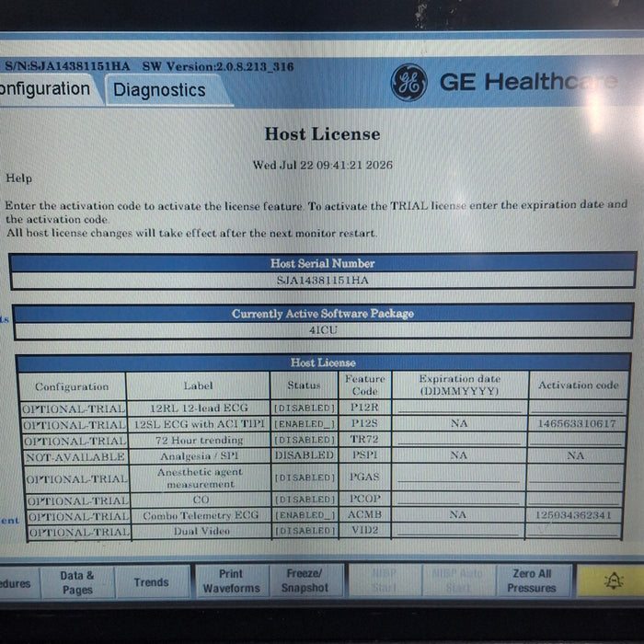Click host serial number value SJA14381151HA in table

(322, 280)
